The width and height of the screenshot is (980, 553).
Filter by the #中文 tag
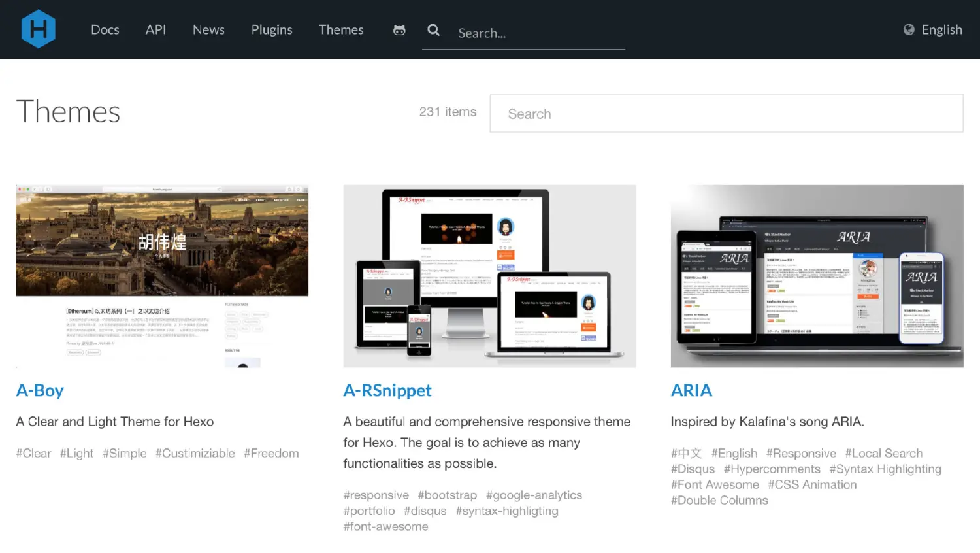tap(686, 453)
